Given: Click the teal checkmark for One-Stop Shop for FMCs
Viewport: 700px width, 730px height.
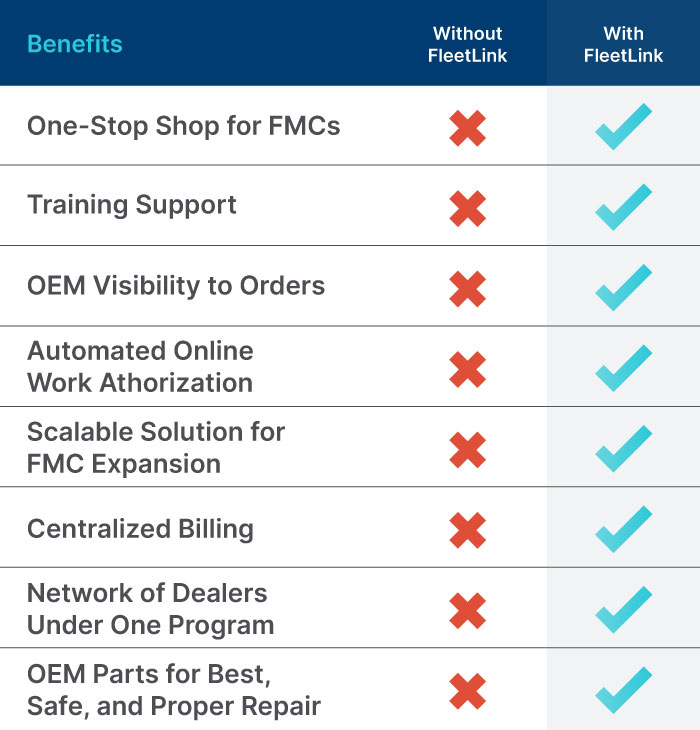Looking at the screenshot, I should point(623,127).
